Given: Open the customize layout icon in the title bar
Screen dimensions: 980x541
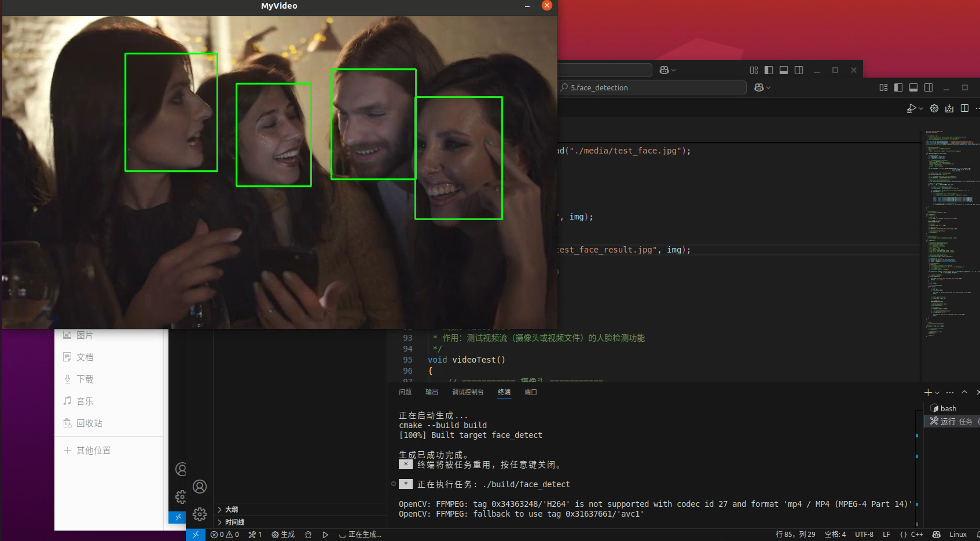Looking at the screenshot, I should point(884,87).
